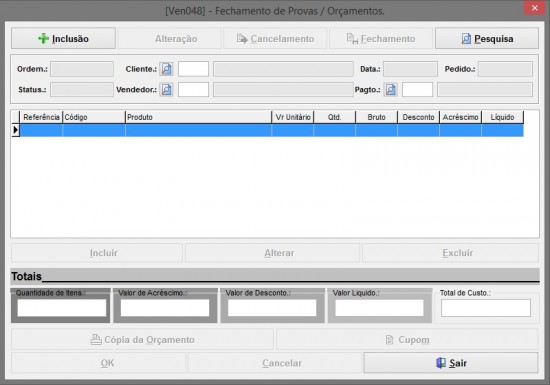Click the Acréscimo column header
The image size is (550, 385).
tap(461, 117)
